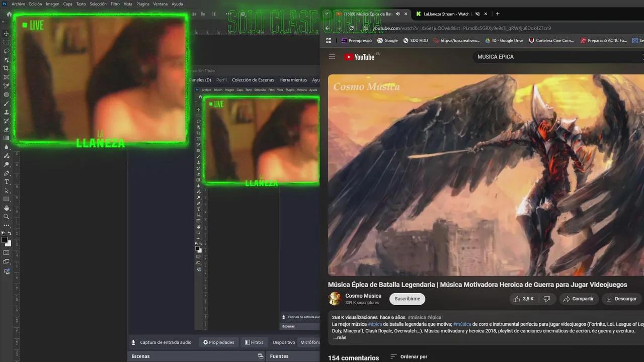
Task: Select the Move tool in Photoshop
Action: point(7,33)
